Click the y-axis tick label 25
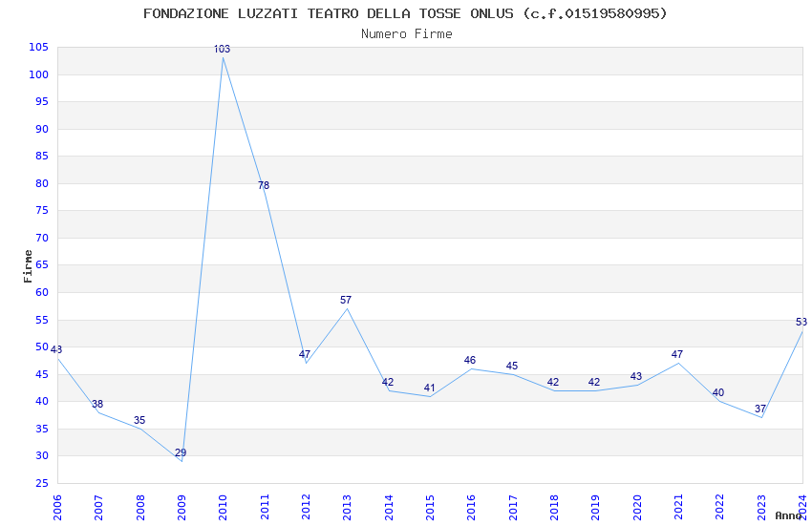The image size is (812, 525). (42, 483)
